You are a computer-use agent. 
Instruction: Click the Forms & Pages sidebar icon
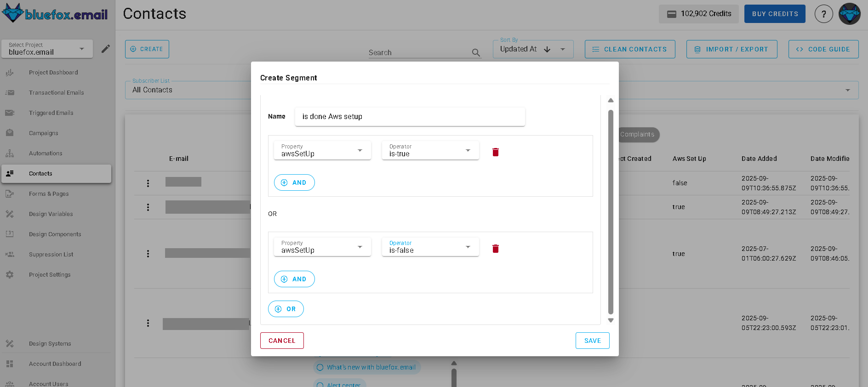tap(10, 194)
